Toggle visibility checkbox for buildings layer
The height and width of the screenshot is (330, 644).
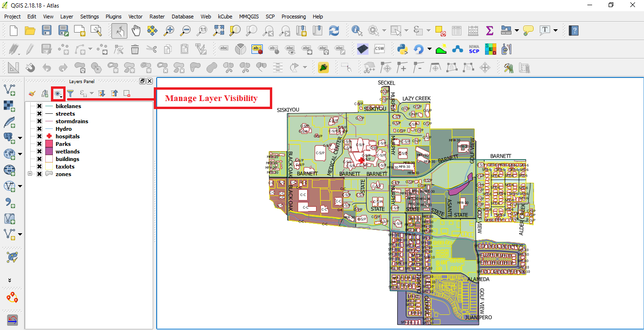pyautogui.click(x=39, y=159)
